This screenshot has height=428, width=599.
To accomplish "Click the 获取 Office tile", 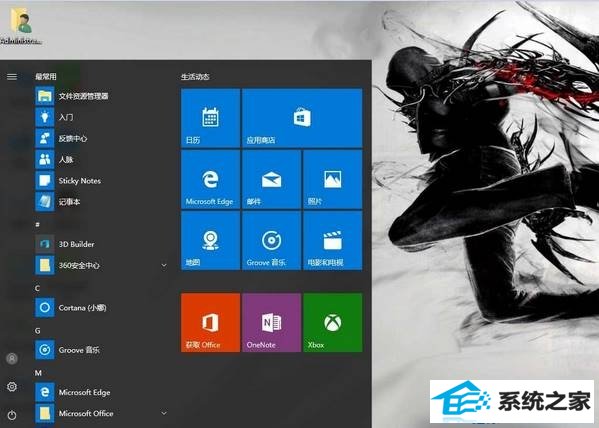I will pos(210,323).
